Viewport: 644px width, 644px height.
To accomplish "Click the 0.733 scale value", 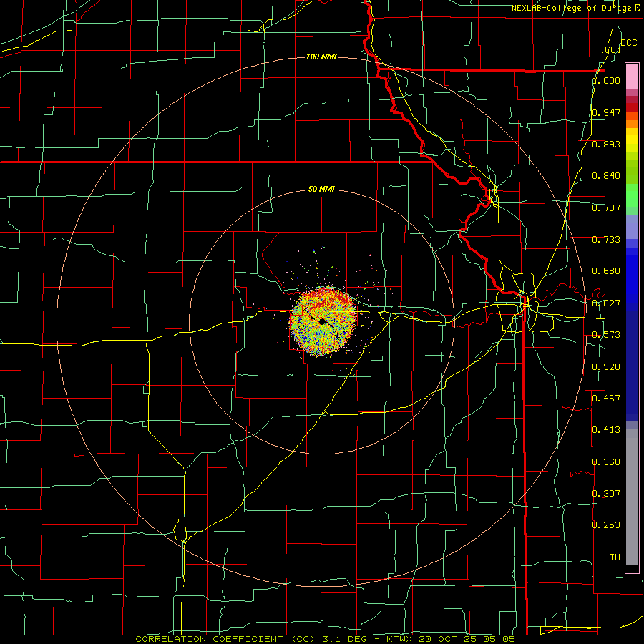I will click(606, 240).
